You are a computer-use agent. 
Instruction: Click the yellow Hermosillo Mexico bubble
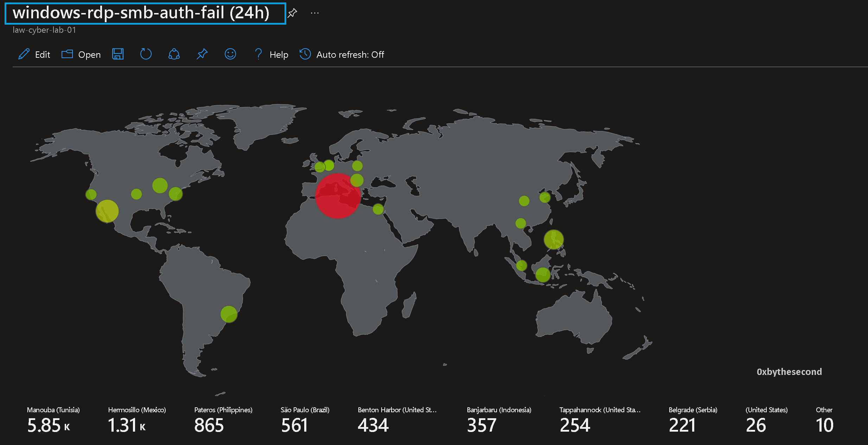107,211
